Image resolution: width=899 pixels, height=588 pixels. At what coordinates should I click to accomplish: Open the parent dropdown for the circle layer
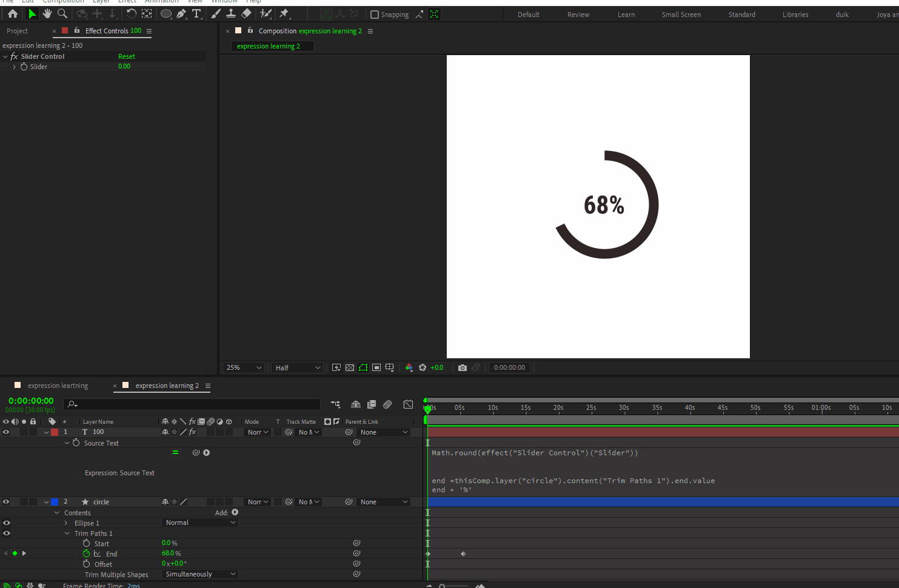click(384, 502)
